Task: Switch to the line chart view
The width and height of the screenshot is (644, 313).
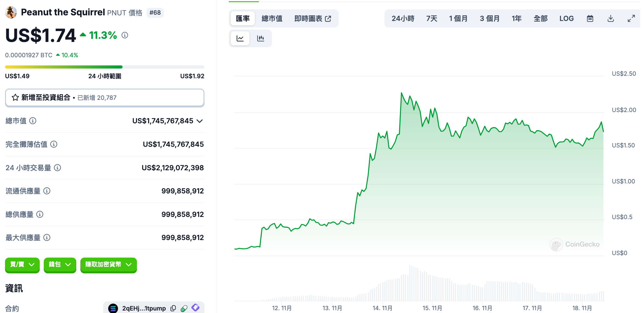Action: point(240,38)
